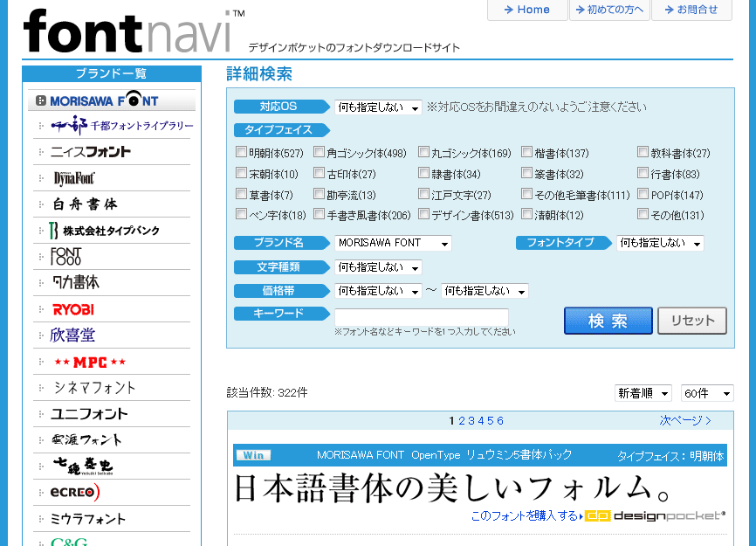The height and width of the screenshot is (546, 756).
Task: Go to 次ページ next page link
Action: [685, 420]
